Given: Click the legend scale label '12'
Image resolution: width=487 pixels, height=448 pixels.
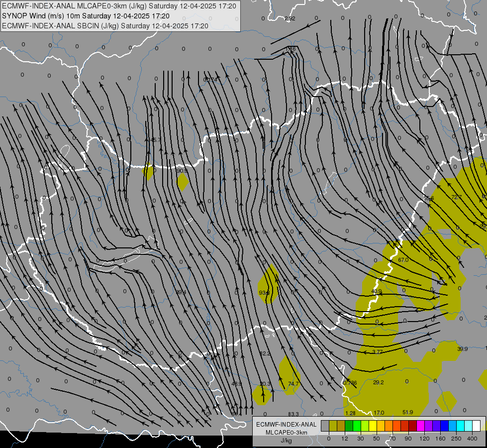Looking at the screenshot, I should (x=345, y=439).
